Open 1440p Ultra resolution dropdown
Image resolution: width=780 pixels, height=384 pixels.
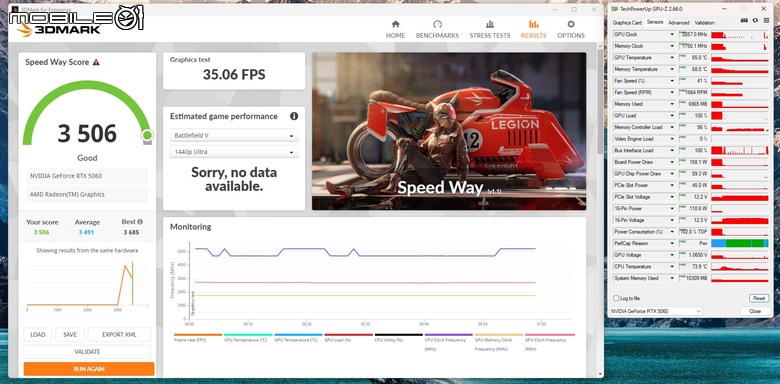[234, 152]
